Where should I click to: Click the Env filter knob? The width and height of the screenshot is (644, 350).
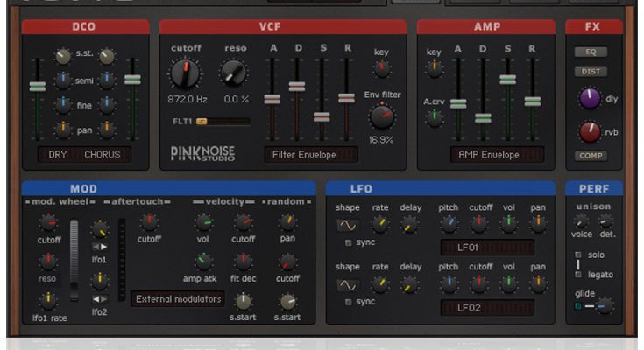(x=382, y=115)
